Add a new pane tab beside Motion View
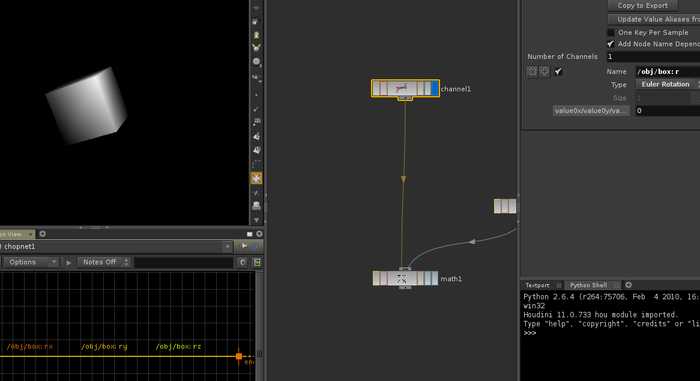The height and width of the screenshot is (381, 700). pos(42,234)
